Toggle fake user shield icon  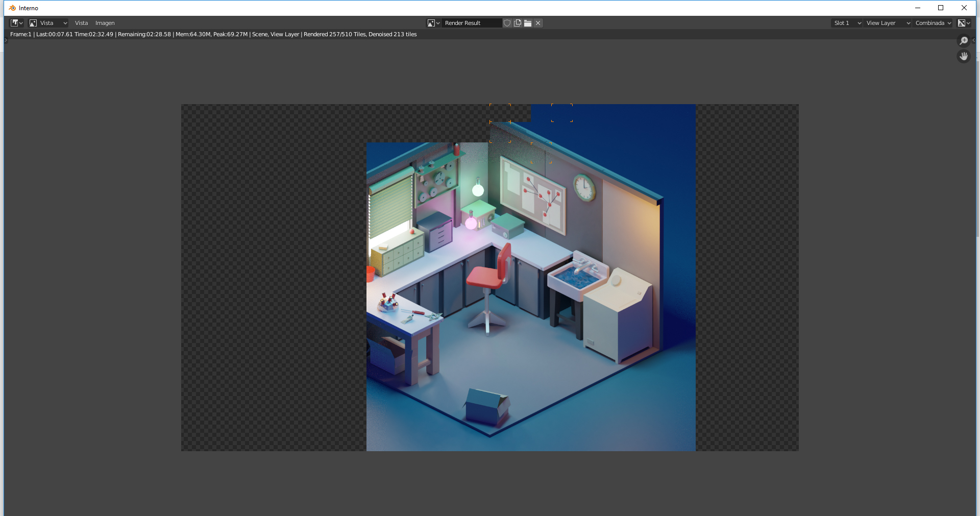point(507,23)
